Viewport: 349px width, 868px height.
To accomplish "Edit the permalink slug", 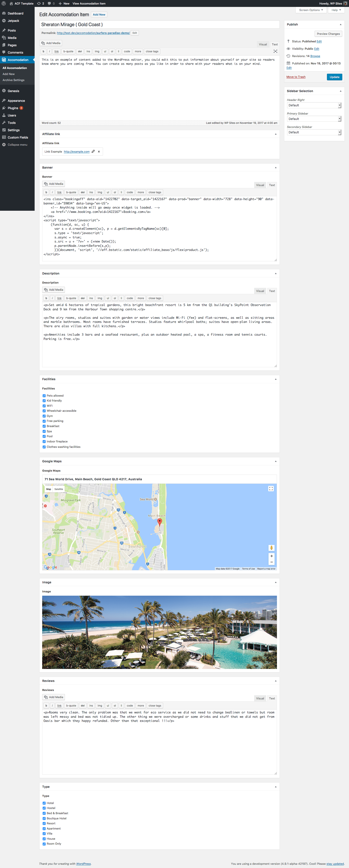I will tap(135, 33).
